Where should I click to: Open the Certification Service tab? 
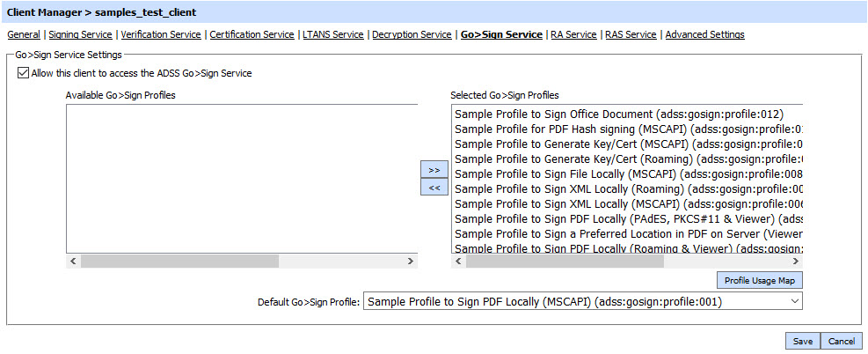[x=252, y=35]
